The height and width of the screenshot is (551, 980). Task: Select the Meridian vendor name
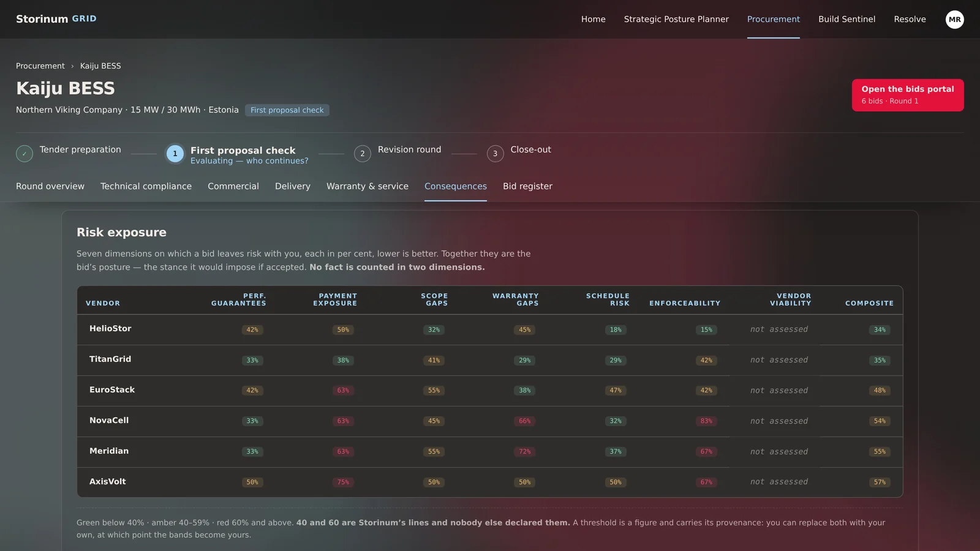109,451
